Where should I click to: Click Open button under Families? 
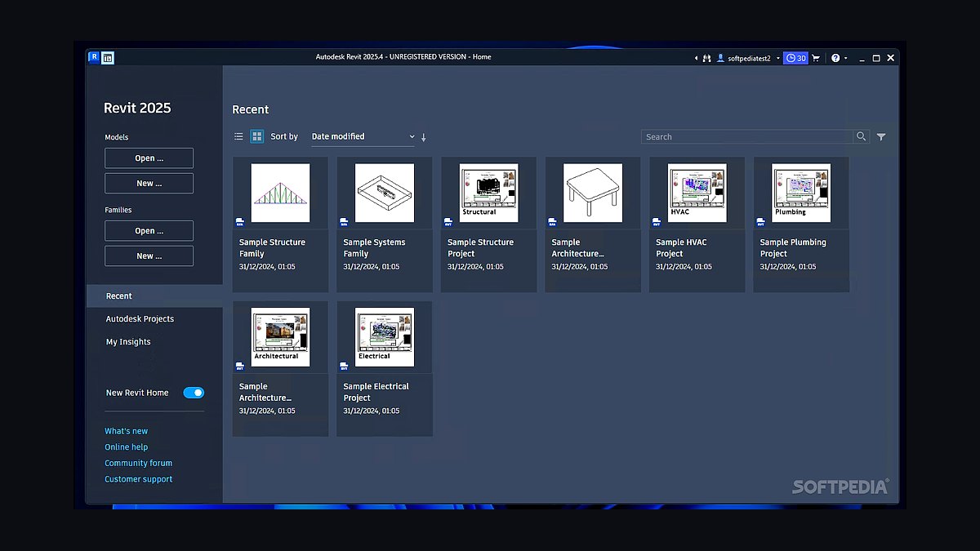pyautogui.click(x=149, y=231)
